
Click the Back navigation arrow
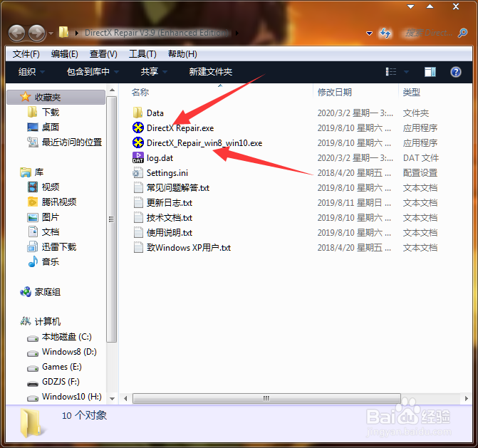click(16, 33)
